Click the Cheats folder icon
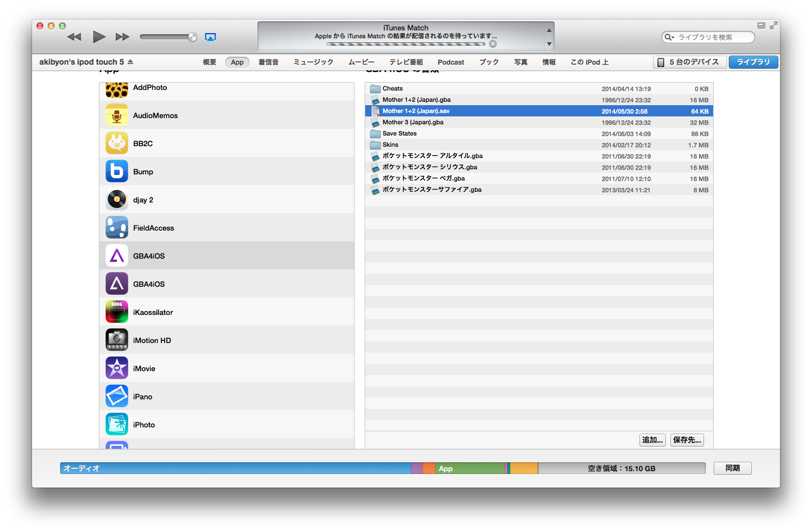Screen dimensions: 812x532 375,89
